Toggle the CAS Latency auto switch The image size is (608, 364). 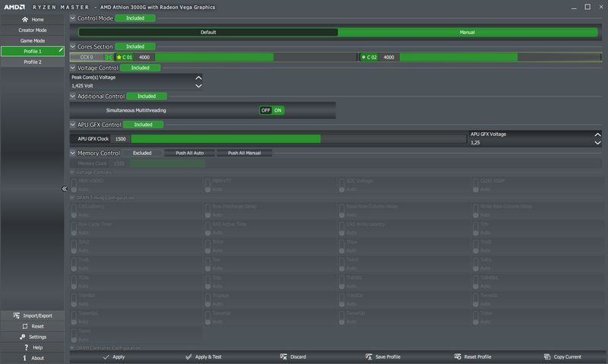click(x=74, y=210)
